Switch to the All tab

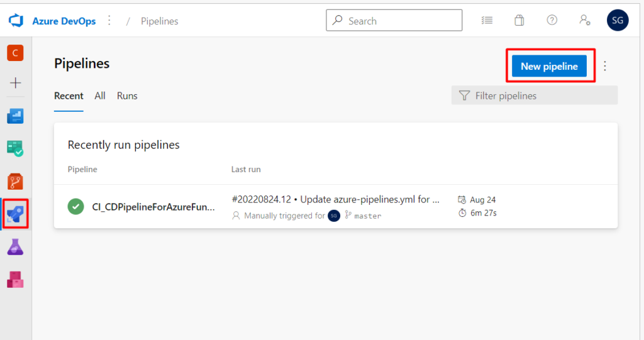pos(100,96)
